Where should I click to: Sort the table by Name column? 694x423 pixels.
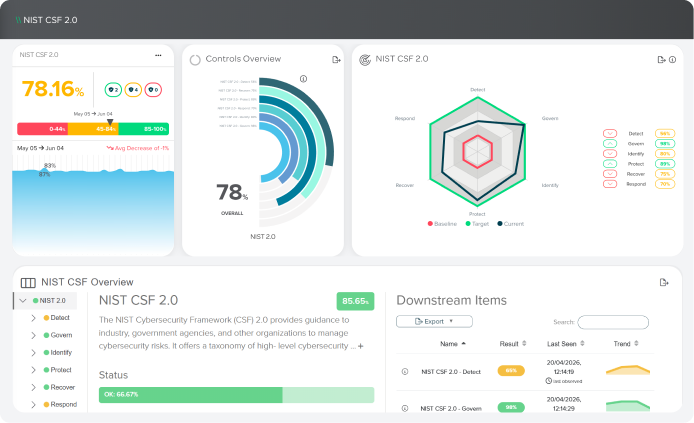pos(453,344)
